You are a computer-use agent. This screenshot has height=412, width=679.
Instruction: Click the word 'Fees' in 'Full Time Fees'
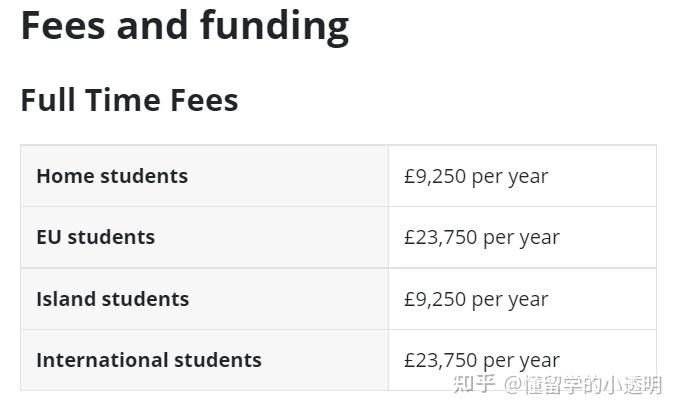click(x=204, y=100)
